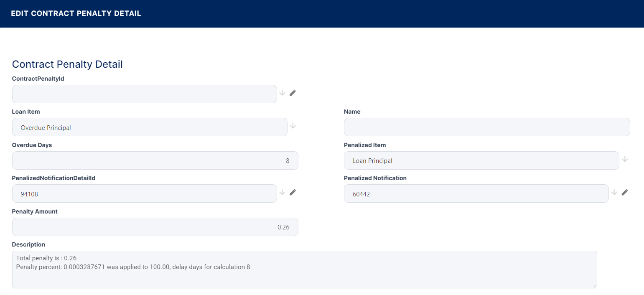Viewport: 644px width, 295px height.
Task: Focus the empty Name input field
Action: click(x=486, y=127)
